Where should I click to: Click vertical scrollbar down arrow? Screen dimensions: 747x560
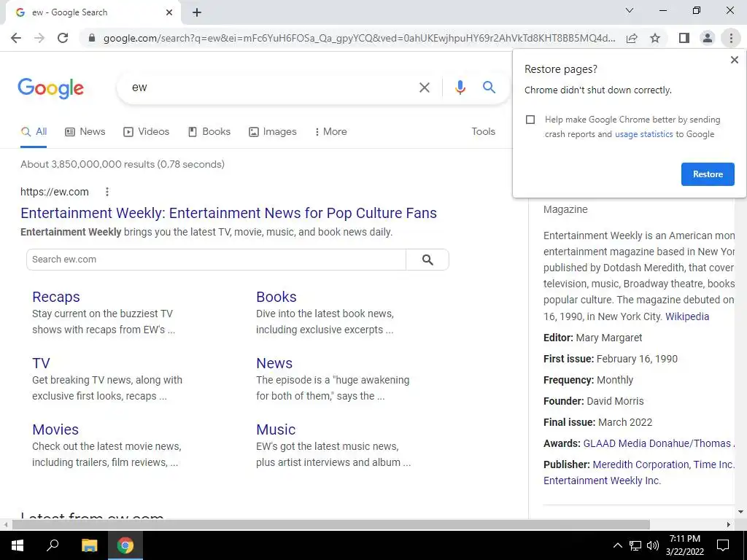(740, 512)
